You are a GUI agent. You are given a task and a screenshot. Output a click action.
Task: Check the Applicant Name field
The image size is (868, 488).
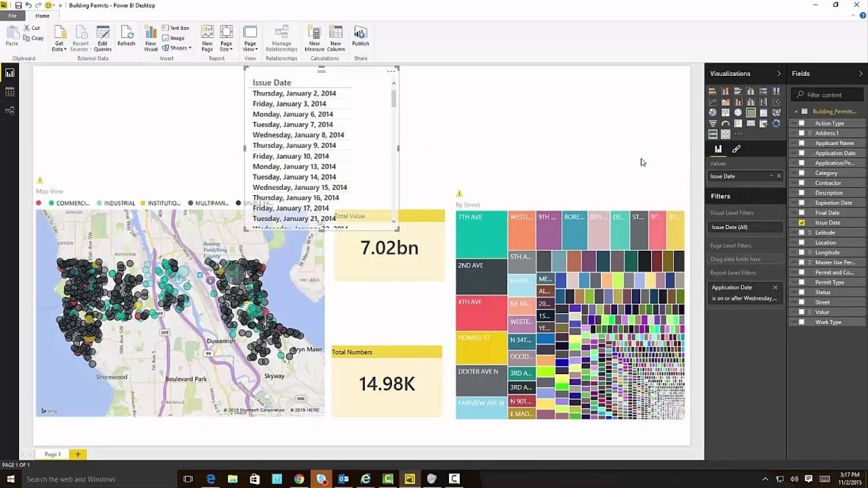(802, 143)
